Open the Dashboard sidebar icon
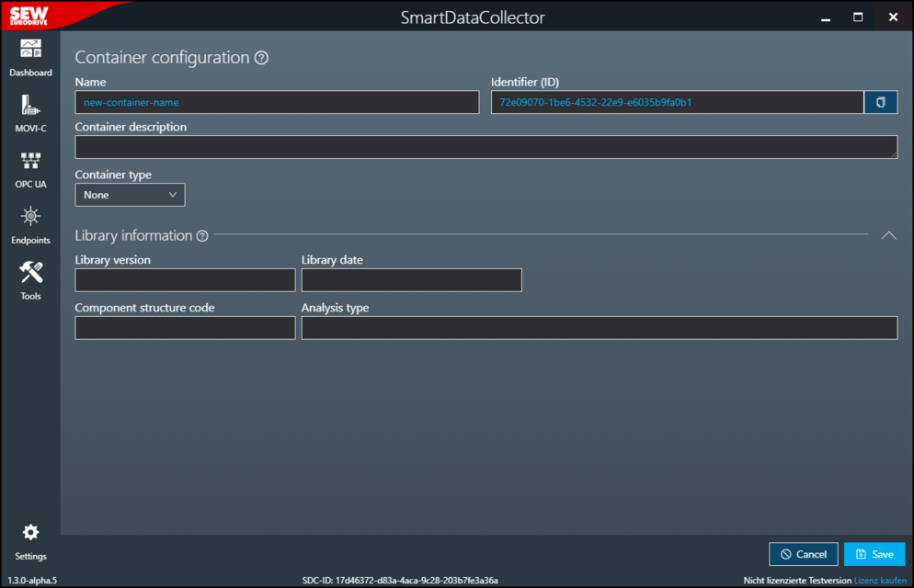This screenshot has height=588, width=914. (x=30, y=57)
